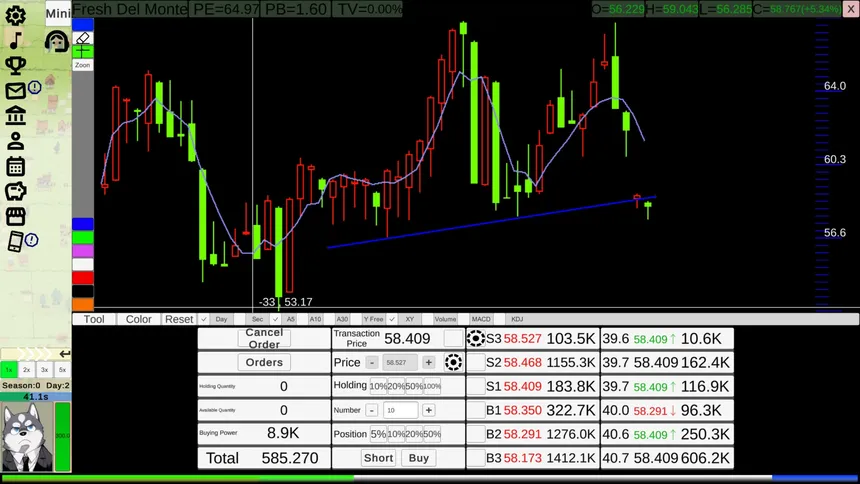The width and height of the screenshot is (860, 484).
Task: Select Holding 10% button
Action: point(378,386)
